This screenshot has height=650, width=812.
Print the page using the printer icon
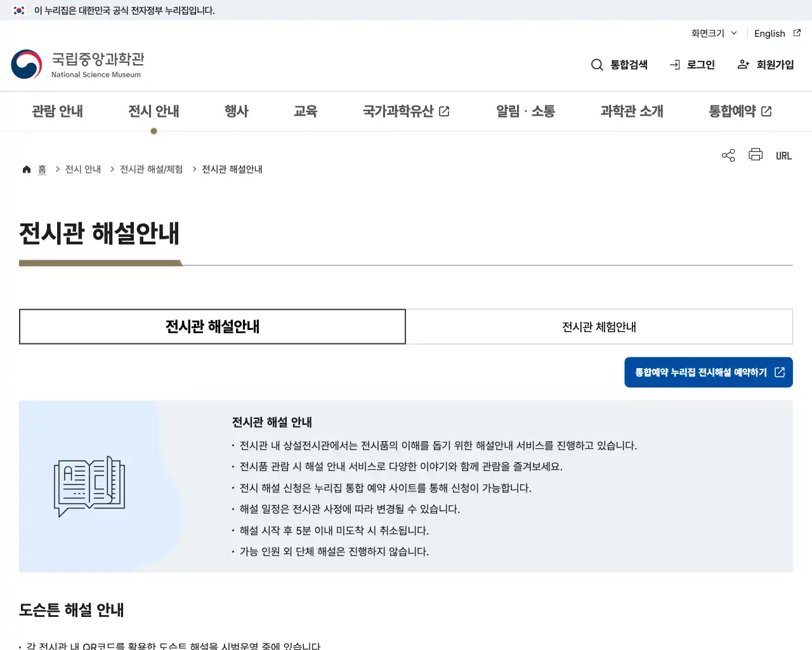point(755,155)
